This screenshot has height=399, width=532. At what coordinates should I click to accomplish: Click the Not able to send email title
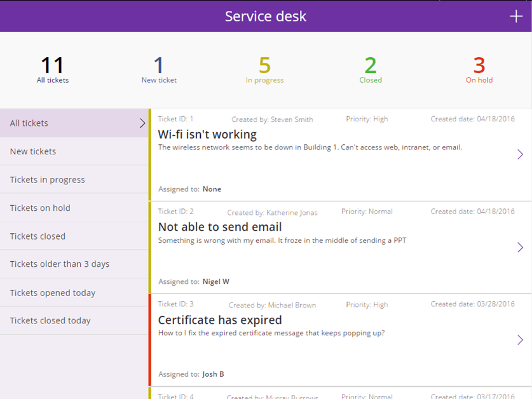click(x=220, y=227)
